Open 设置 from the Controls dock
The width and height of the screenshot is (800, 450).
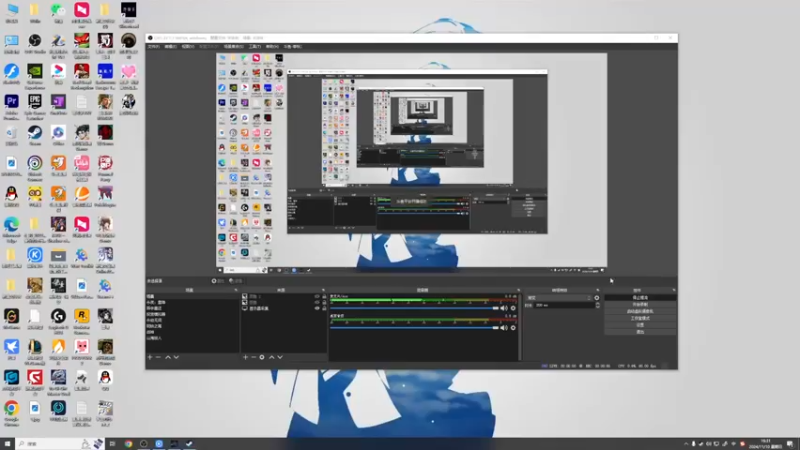coord(640,325)
